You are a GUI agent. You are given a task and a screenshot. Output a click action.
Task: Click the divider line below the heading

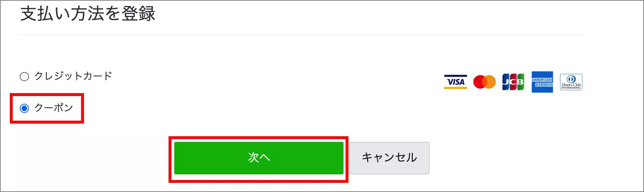tap(302, 35)
